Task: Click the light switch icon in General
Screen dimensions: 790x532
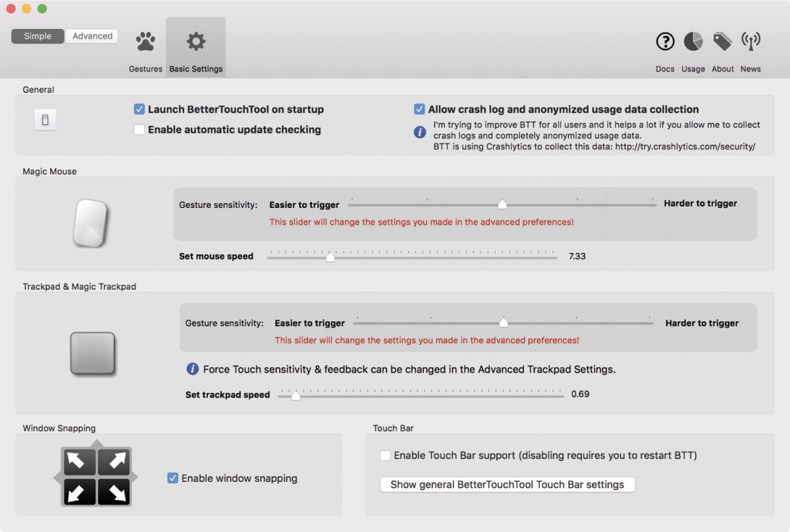Action: 45,120
